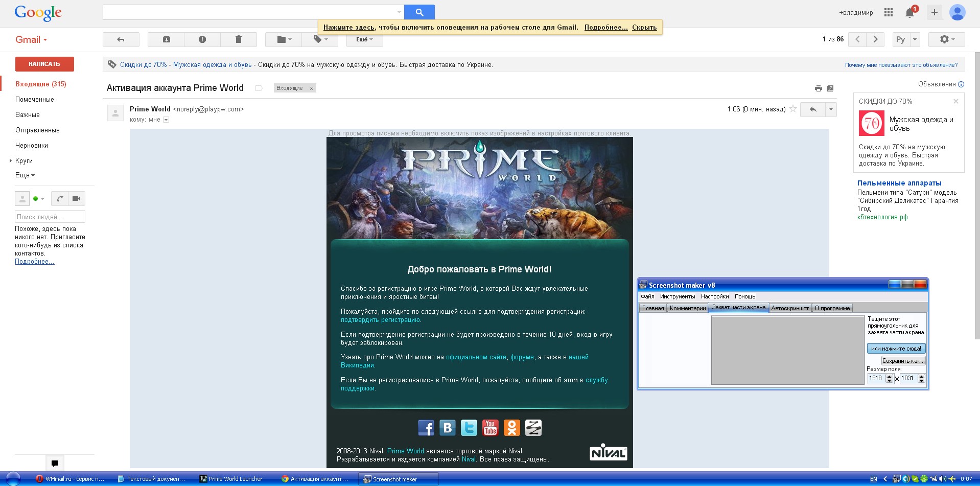Open the Gmail product switcher dropdown
Image resolution: width=980 pixels, height=486 pixels.
(31, 39)
